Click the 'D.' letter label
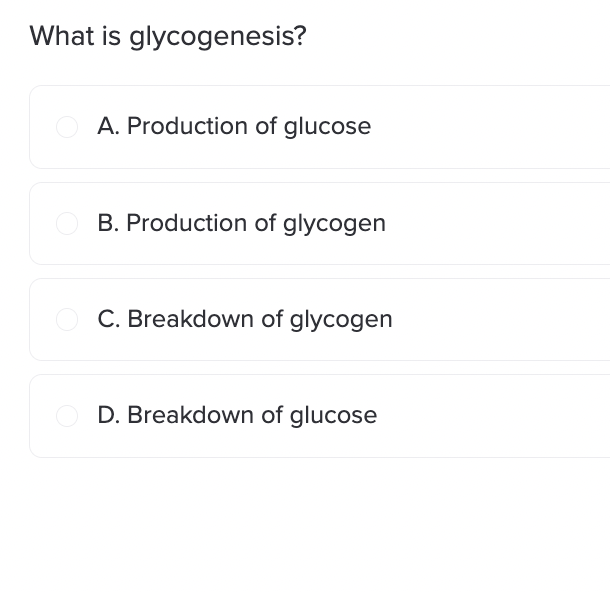This screenshot has width=610, height=592. (109, 415)
